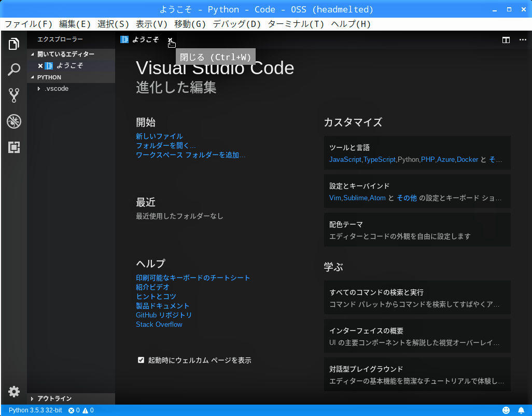Open the Search view icon

click(14, 70)
